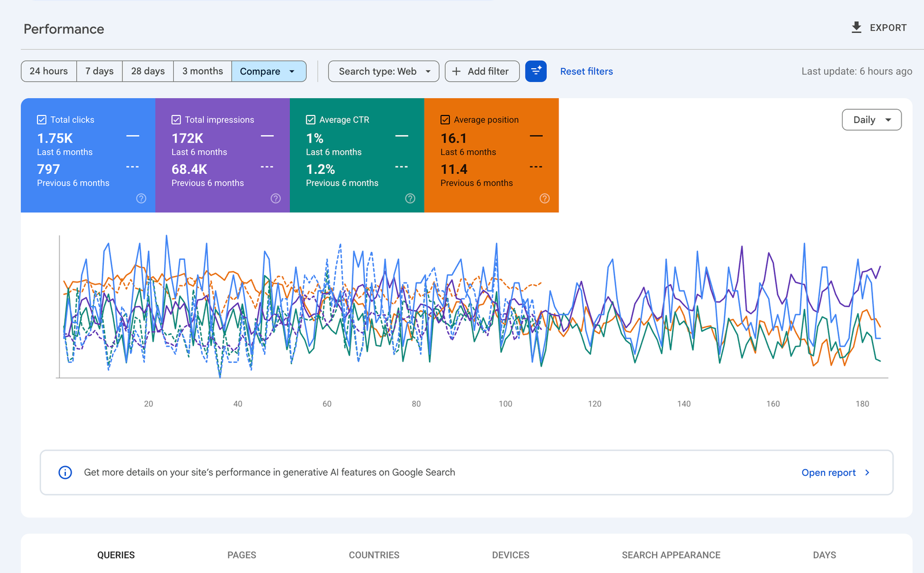
Task: Uncheck the Total clicks checkbox
Action: [42, 120]
